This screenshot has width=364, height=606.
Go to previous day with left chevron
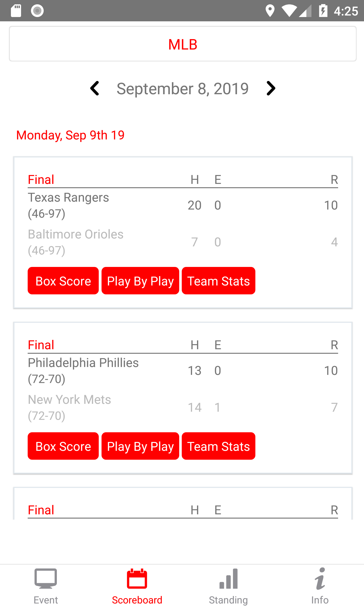tap(95, 88)
